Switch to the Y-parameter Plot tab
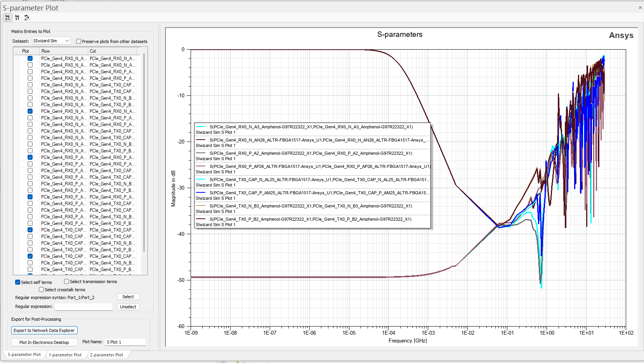Viewport: 644px width, 363px height. tap(65, 354)
